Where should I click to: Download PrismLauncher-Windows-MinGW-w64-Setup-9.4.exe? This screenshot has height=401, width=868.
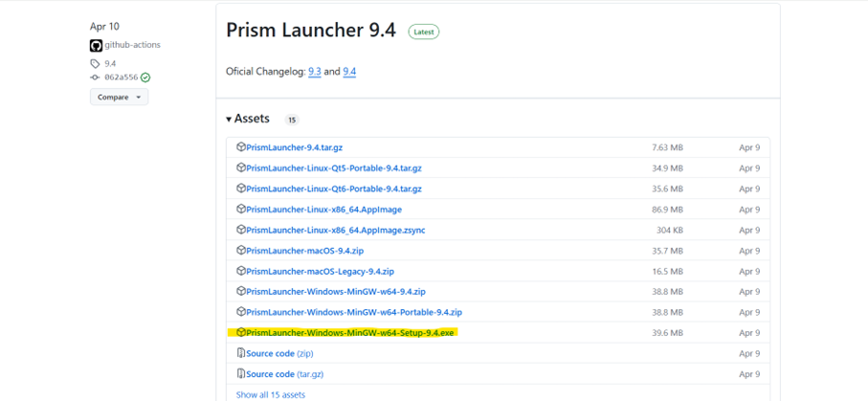[350, 333]
